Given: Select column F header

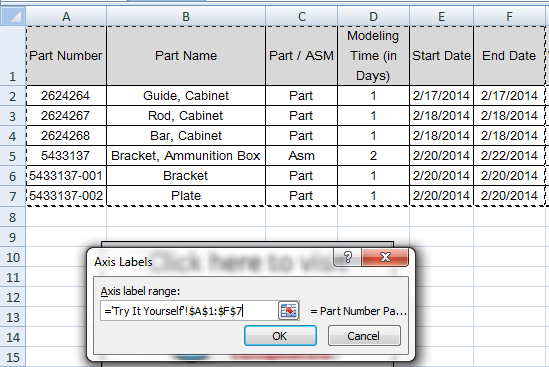Looking at the screenshot, I should pyautogui.click(x=509, y=16).
